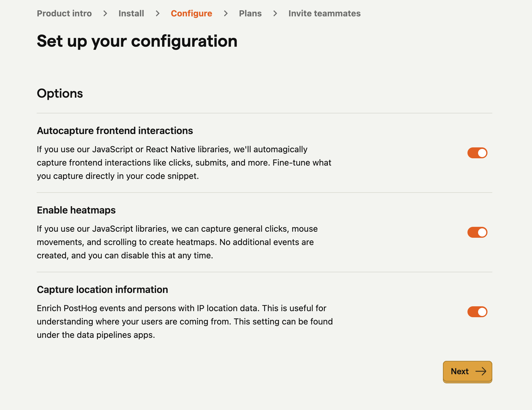Open the Install step
This screenshot has height=410, width=532.
click(131, 13)
